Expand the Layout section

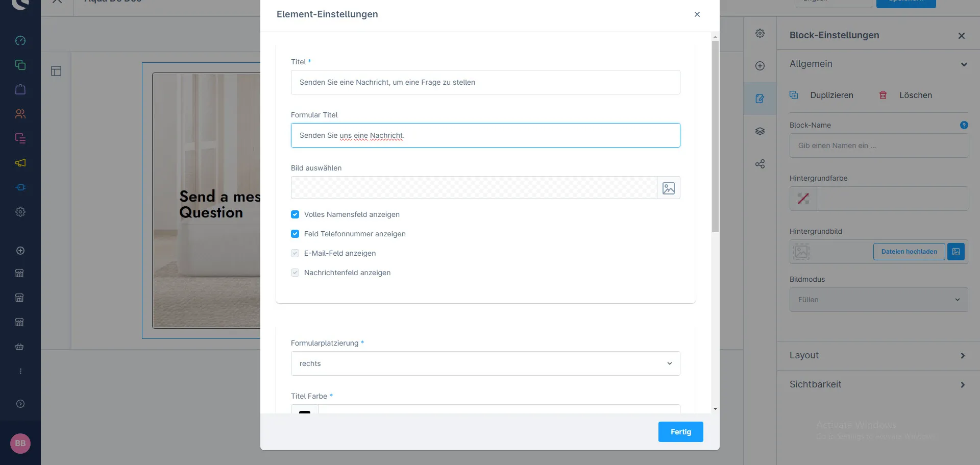click(878, 355)
